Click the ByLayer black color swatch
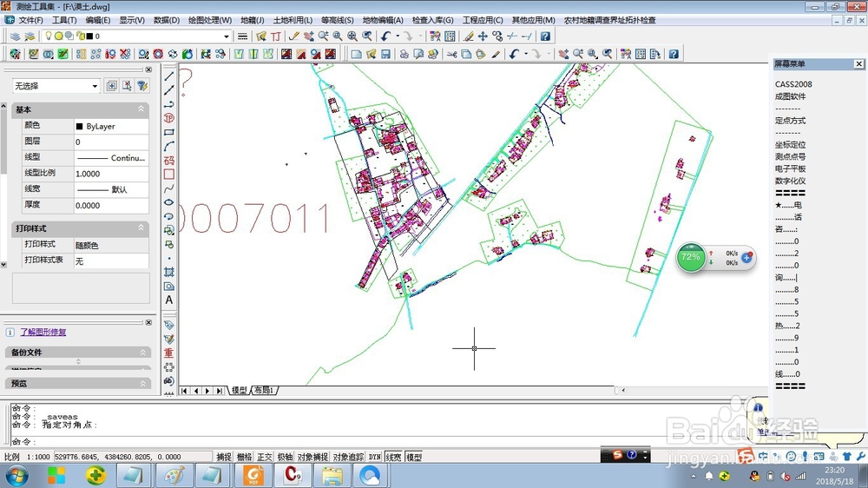 [x=79, y=126]
